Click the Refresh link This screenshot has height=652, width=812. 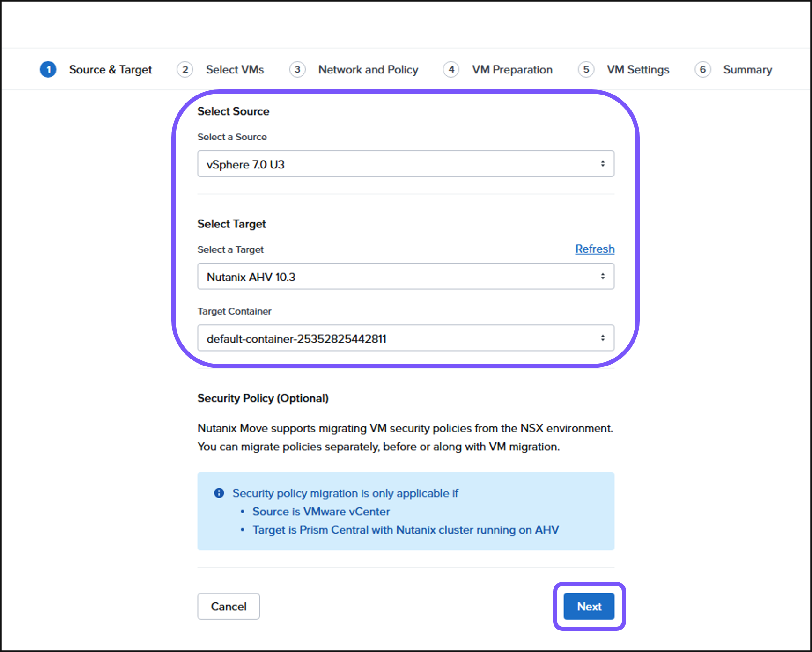[595, 249]
